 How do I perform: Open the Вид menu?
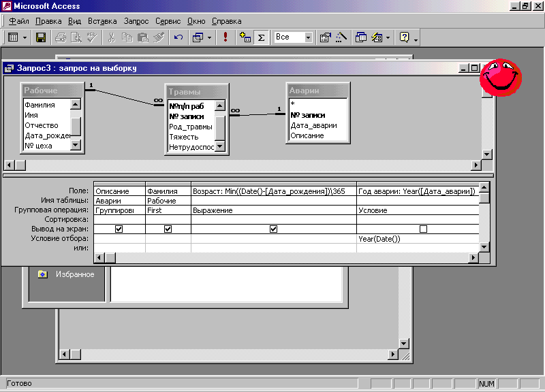74,21
